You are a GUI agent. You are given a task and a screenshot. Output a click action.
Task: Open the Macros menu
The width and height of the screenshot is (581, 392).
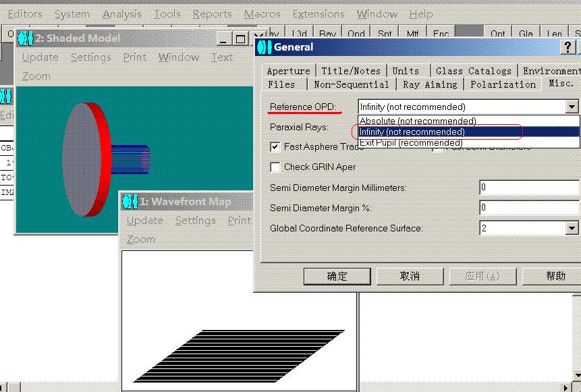point(262,14)
